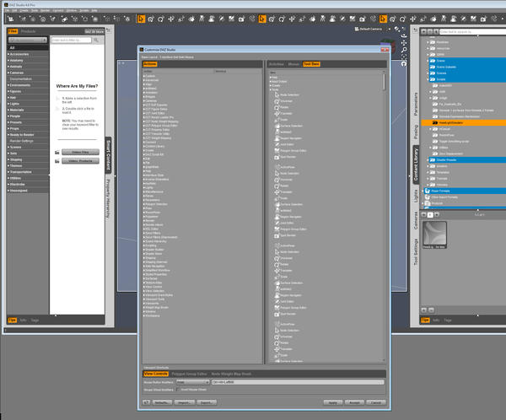The height and width of the screenshot is (420, 506).
Task: Expand the Render group in Actions list
Action: pos(144,221)
